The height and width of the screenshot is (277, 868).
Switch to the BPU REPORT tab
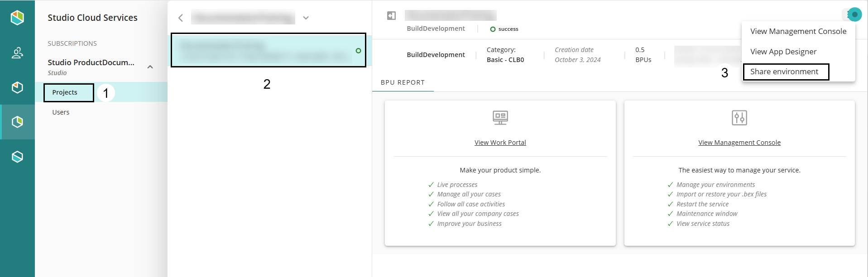[403, 82]
